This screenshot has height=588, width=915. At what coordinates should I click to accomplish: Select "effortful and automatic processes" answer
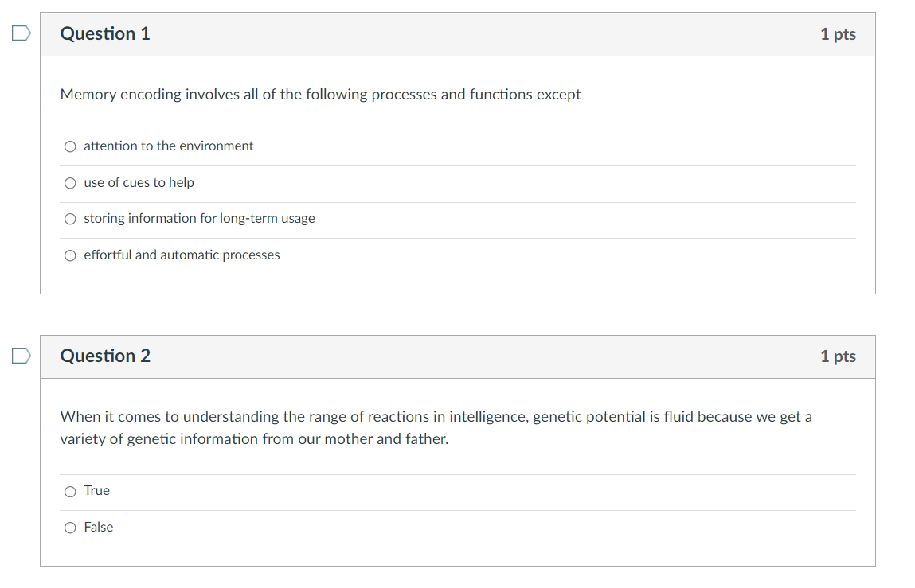(70, 255)
